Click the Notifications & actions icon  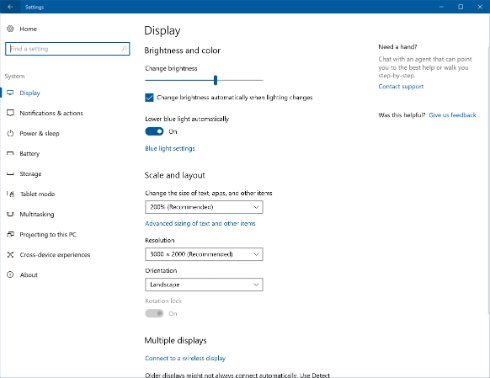point(10,113)
